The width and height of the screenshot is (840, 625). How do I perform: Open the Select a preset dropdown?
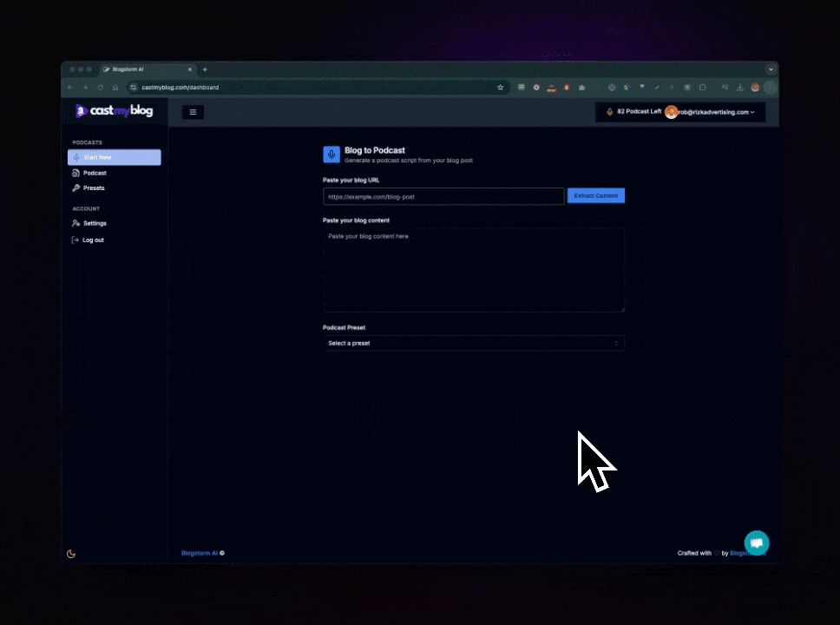pos(473,344)
